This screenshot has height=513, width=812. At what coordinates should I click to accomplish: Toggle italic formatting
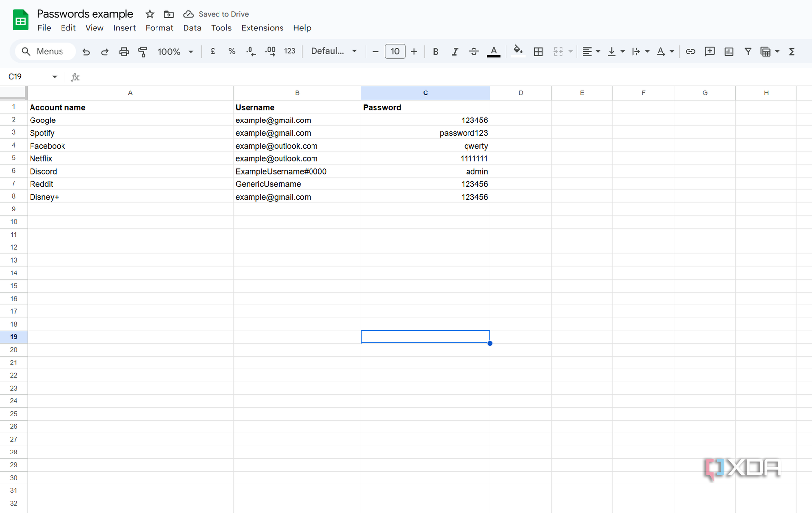click(455, 51)
